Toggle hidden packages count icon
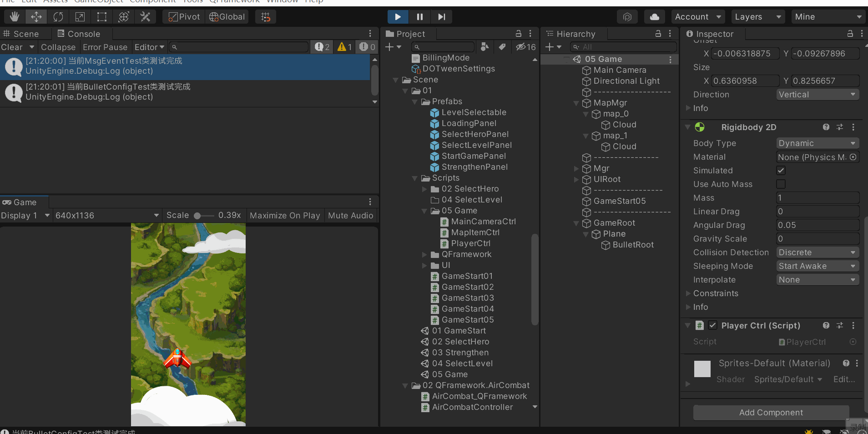This screenshot has width=868, height=434. click(x=525, y=47)
